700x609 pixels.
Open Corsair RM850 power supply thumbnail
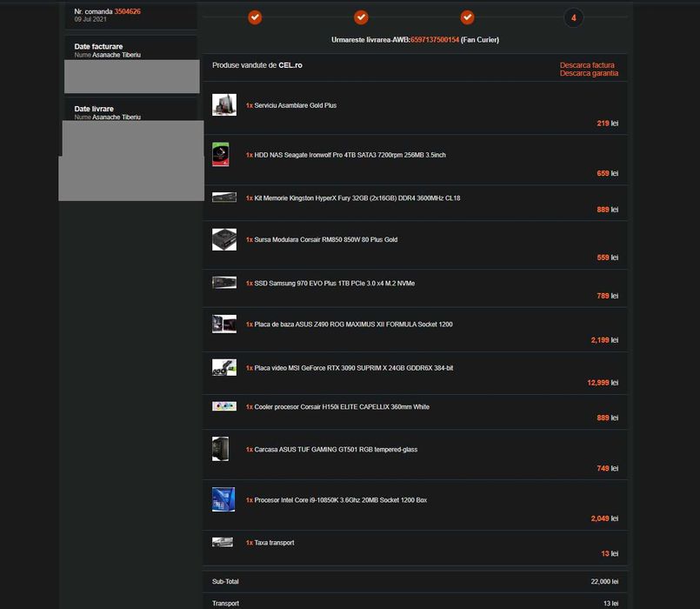click(224, 239)
